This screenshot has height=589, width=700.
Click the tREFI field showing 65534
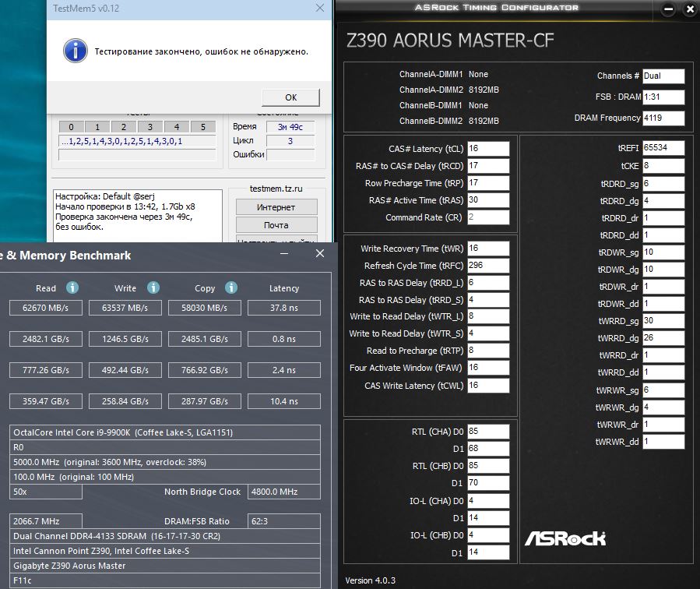click(x=663, y=148)
